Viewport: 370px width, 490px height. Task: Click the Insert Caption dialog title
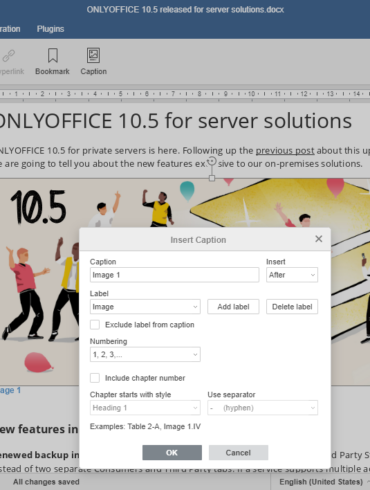[x=198, y=240]
